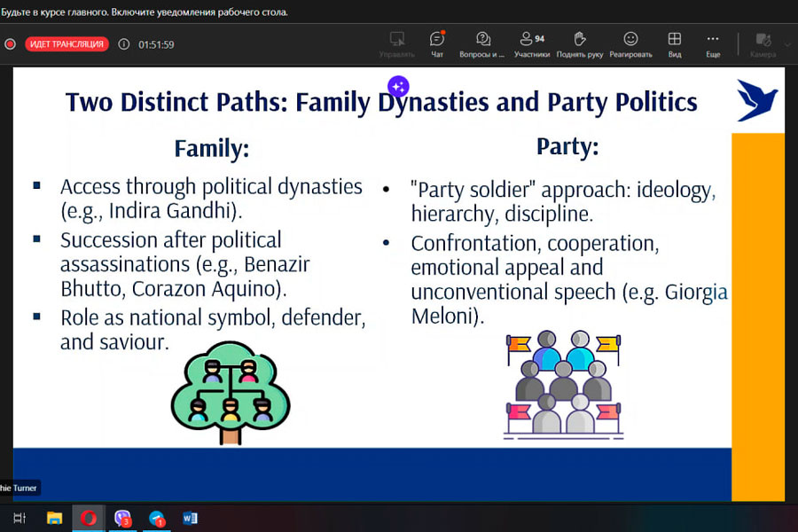Switch to Opera browser in taskbar
The image size is (798, 532).
tap(88, 518)
